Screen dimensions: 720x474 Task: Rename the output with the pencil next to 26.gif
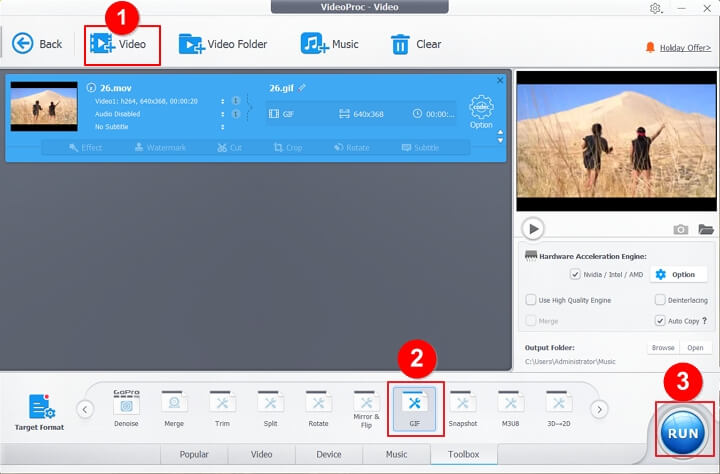[x=302, y=87]
